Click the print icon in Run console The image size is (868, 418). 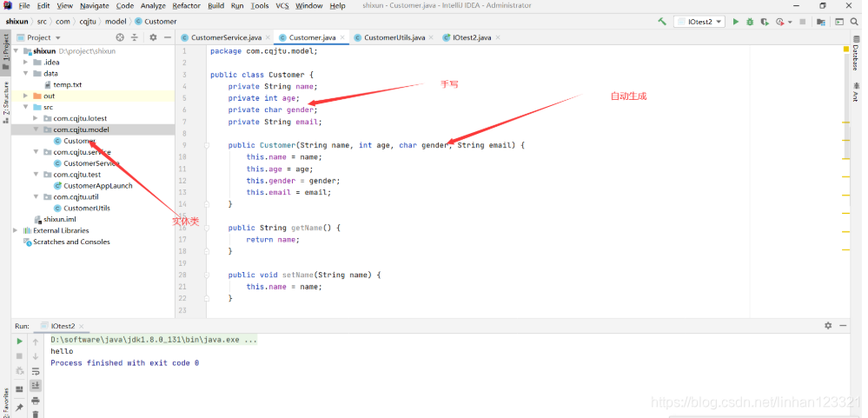coord(36,401)
